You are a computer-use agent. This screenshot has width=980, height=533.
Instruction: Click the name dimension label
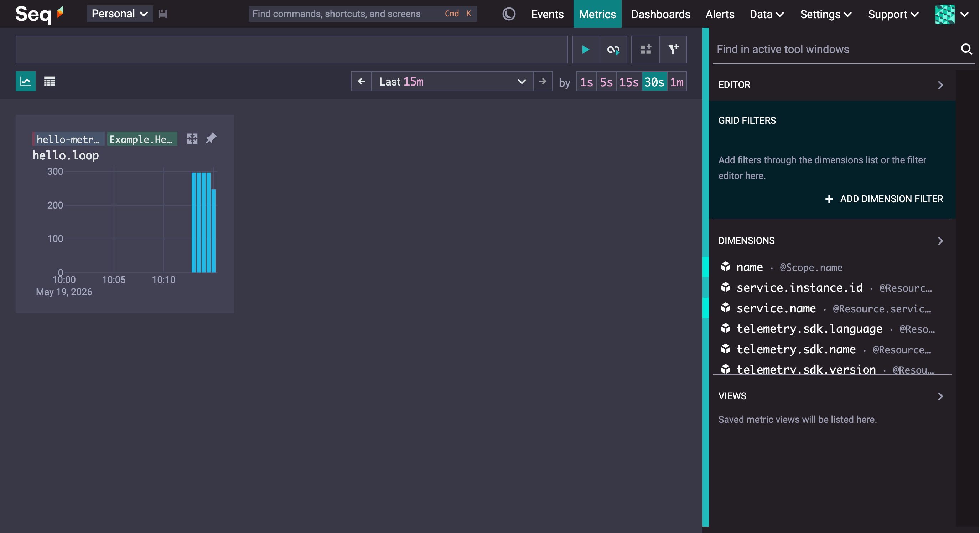pos(750,267)
